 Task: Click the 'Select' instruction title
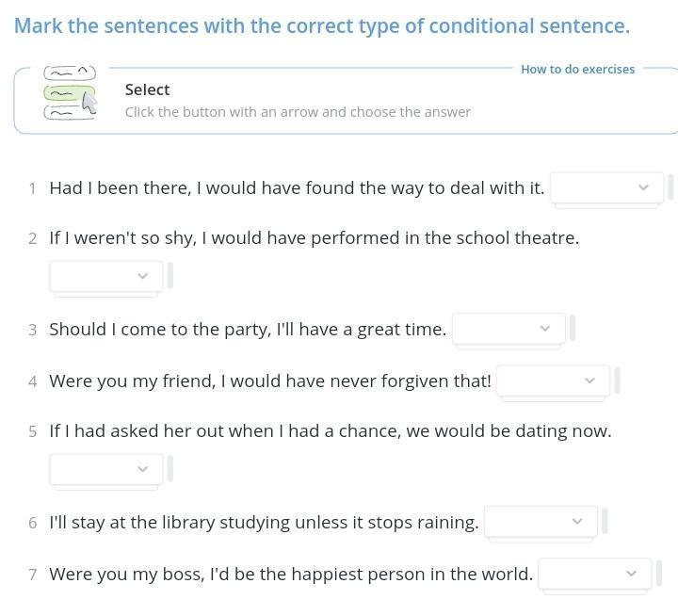tap(148, 90)
